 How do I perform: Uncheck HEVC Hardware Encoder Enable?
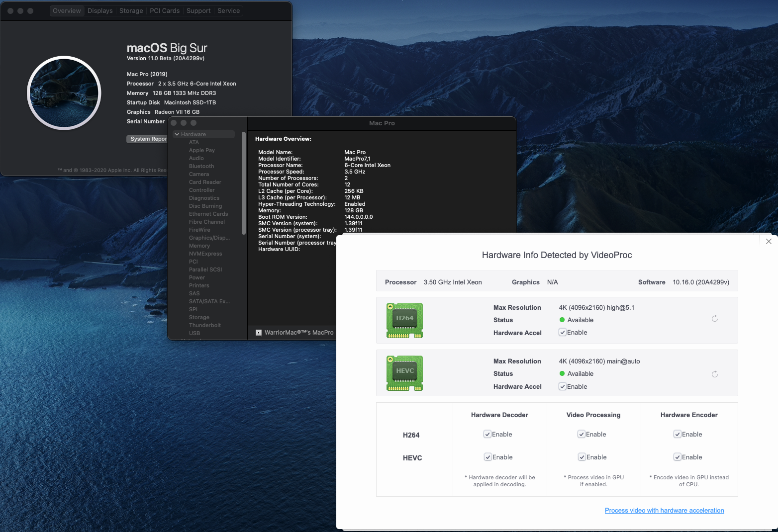pyautogui.click(x=678, y=457)
